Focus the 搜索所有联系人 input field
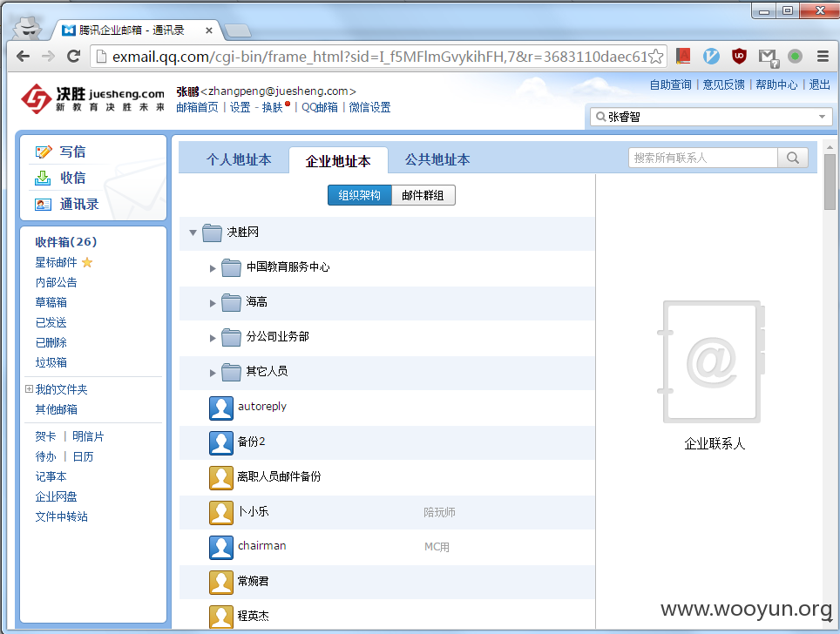The height and width of the screenshot is (634, 840). point(703,158)
